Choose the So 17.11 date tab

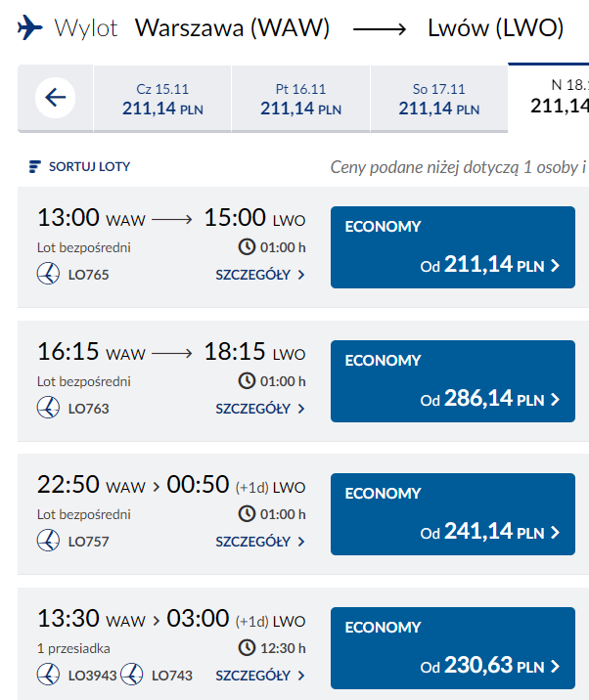click(438, 99)
